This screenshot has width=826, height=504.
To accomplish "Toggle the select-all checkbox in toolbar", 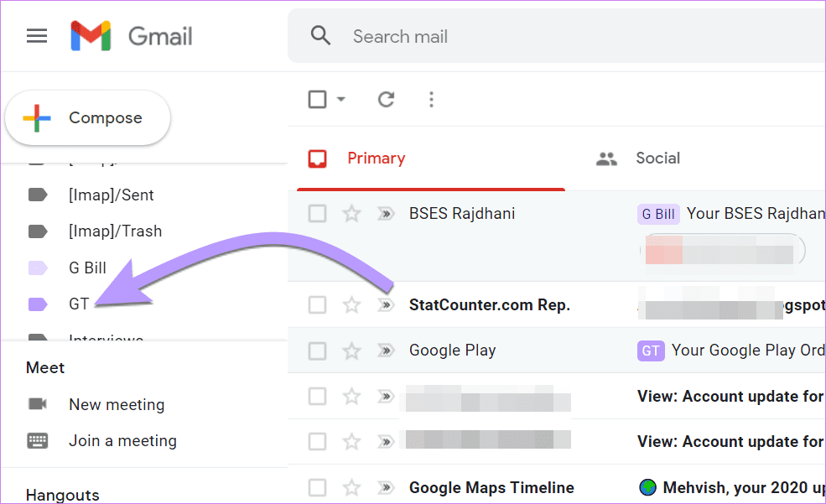I will click(317, 100).
